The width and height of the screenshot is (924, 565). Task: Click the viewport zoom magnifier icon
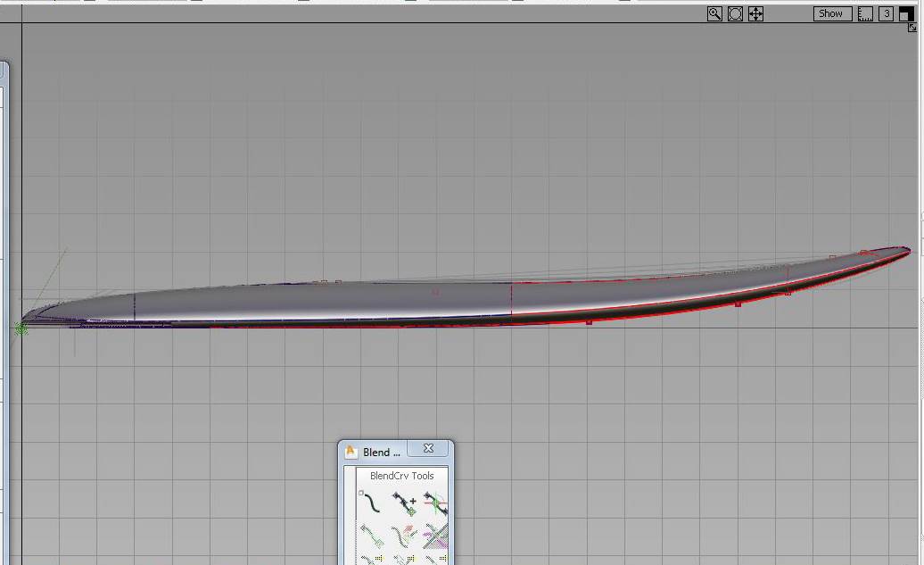714,13
